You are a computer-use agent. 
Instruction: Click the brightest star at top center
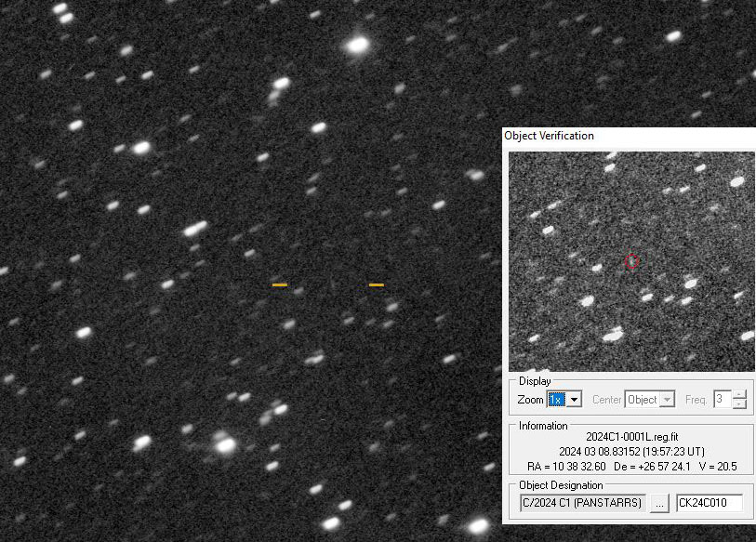point(357,44)
